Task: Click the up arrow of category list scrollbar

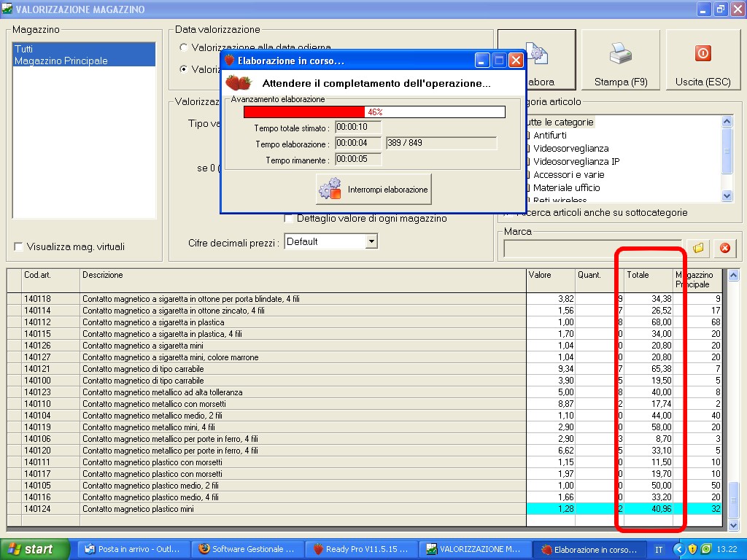Action: pos(727,122)
